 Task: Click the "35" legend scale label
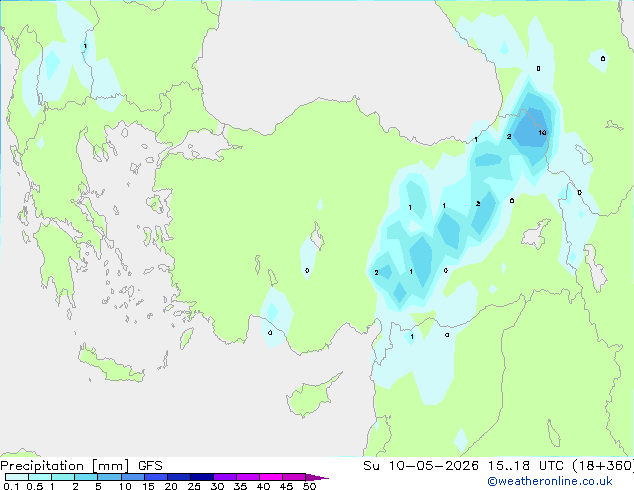241,486
